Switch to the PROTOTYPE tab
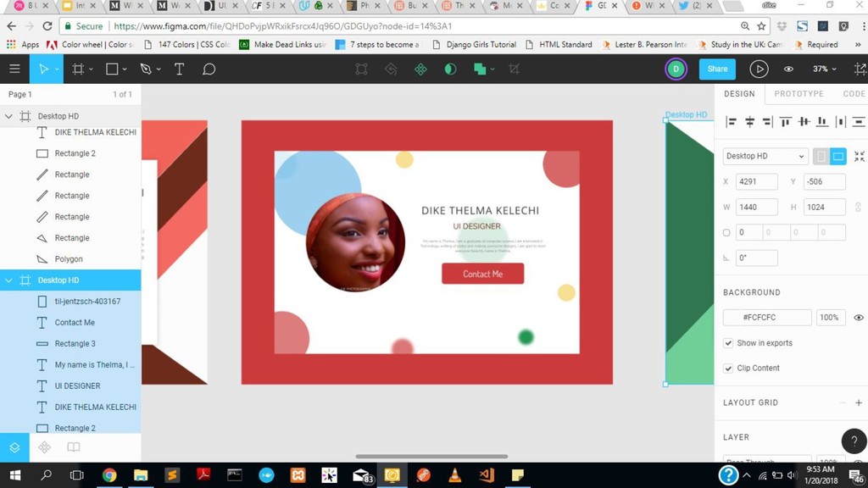The image size is (868, 488). coord(798,94)
